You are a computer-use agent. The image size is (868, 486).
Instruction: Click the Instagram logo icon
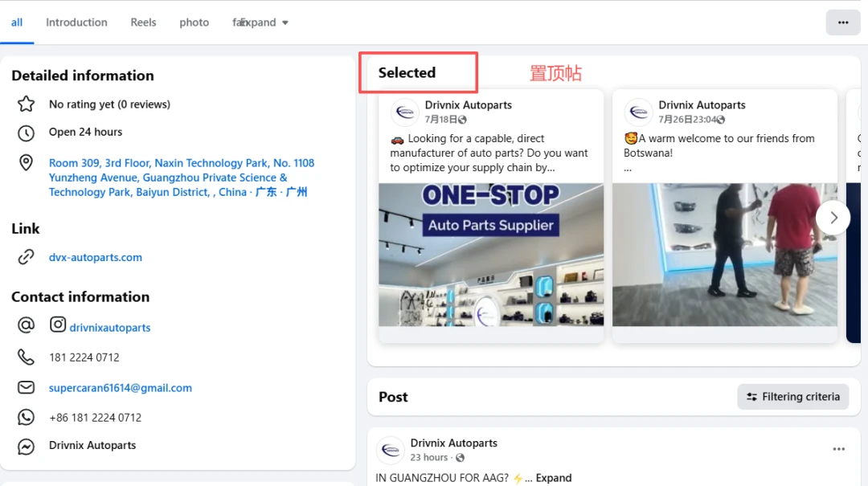coord(58,325)
